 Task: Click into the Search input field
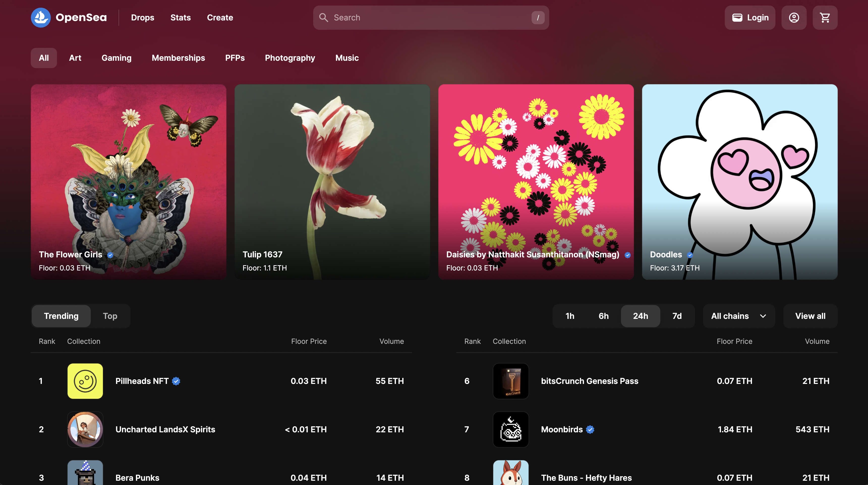[428, 17]
